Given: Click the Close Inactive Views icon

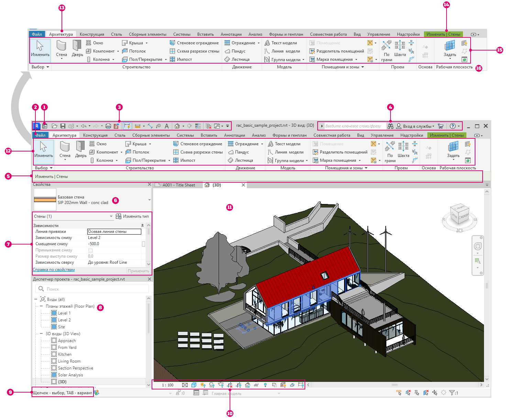Looking at the screenshot, I should tap(208, 126).
